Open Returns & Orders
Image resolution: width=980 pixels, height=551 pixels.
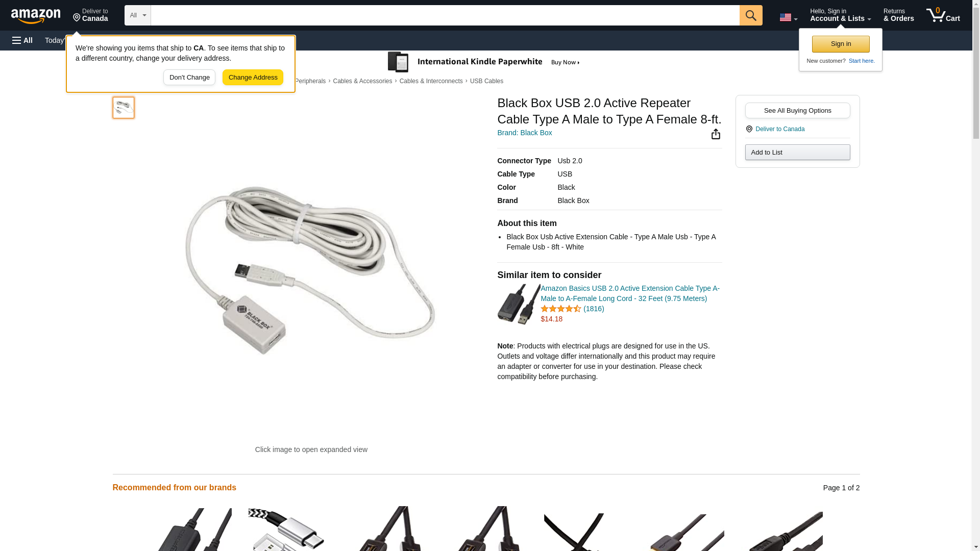(x=898, y=15)
